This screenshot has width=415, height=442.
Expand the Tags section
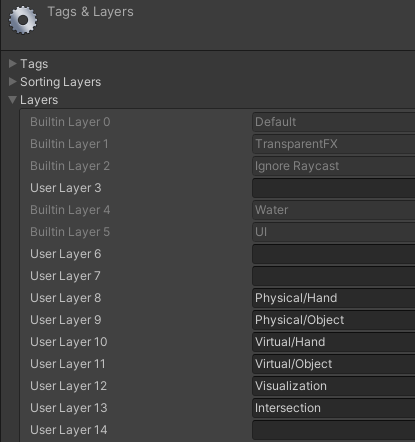[13, 63]
